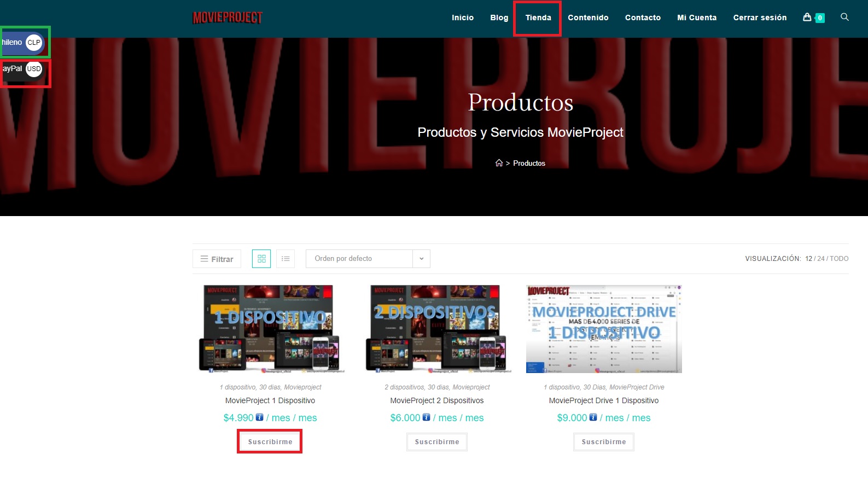Switch to list view layout

[x=286, y=259]
